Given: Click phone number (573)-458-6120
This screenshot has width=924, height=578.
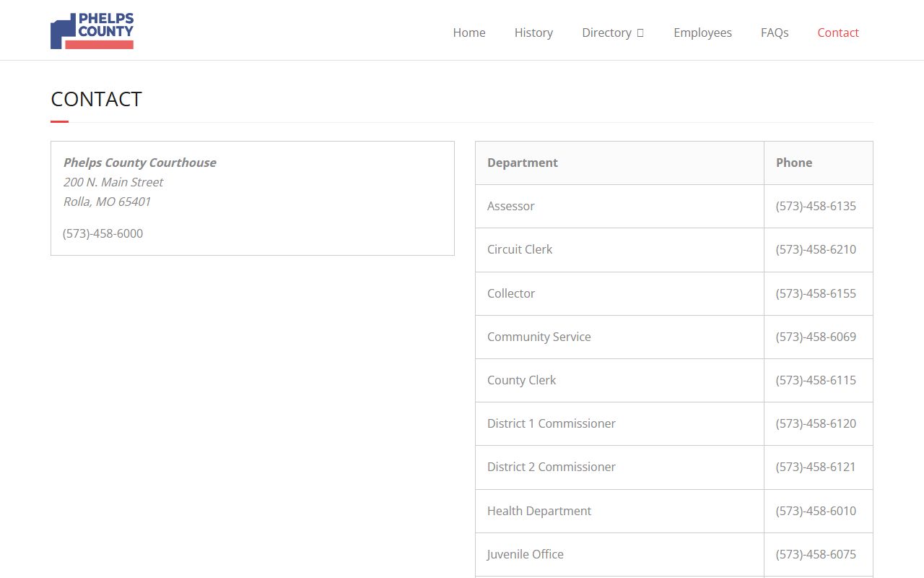Looking at the screenshot, I should 816,423.
